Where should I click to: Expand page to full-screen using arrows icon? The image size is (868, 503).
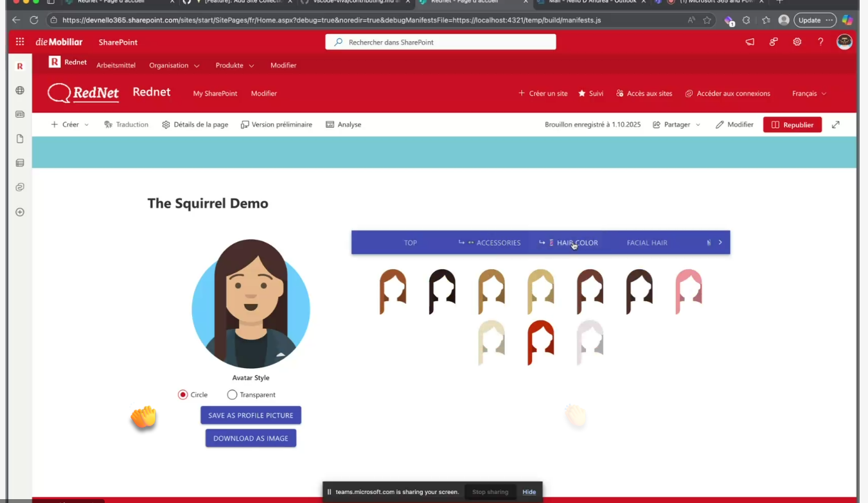pyautogui.click(x=835, y=125)
